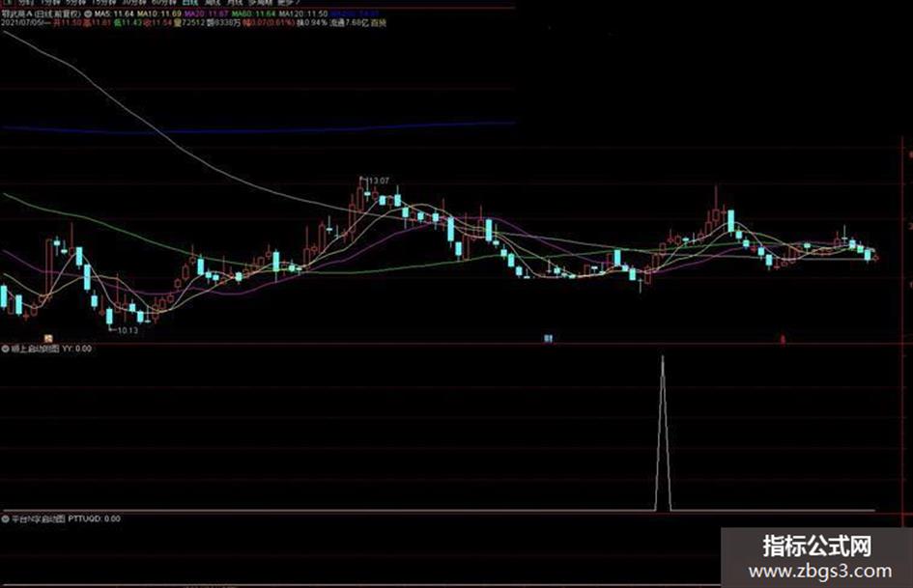Click the YY: 0.00 indicator value

pyautogui.click(x=77, y=349)
